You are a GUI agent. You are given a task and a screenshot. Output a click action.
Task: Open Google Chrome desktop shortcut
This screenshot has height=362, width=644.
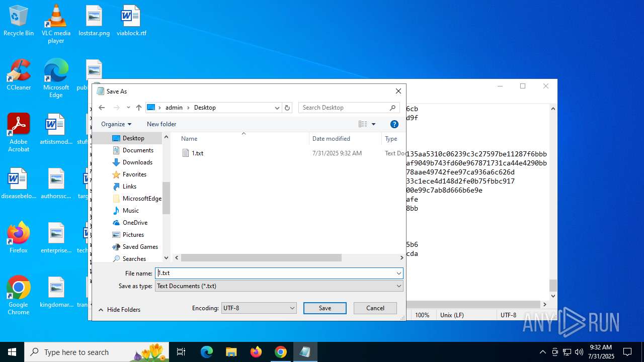coord(19,296)
